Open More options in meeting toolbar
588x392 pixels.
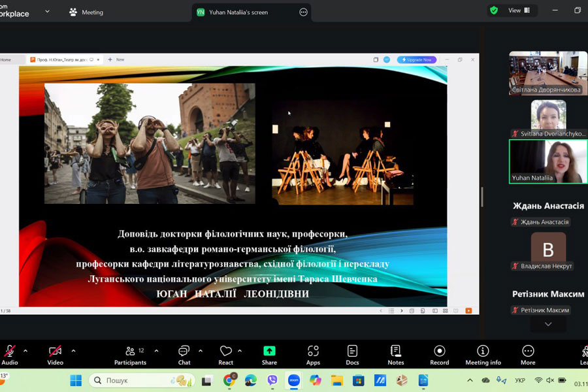tap(528, 351)
